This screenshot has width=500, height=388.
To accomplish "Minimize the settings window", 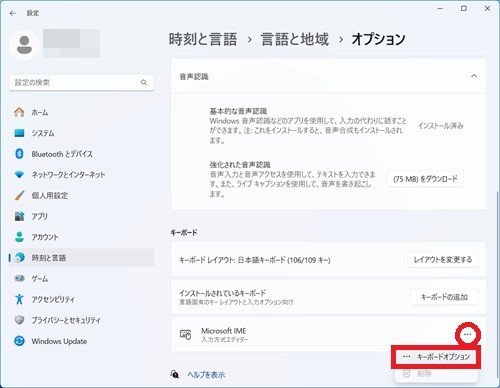I will [x=440, y=9].
